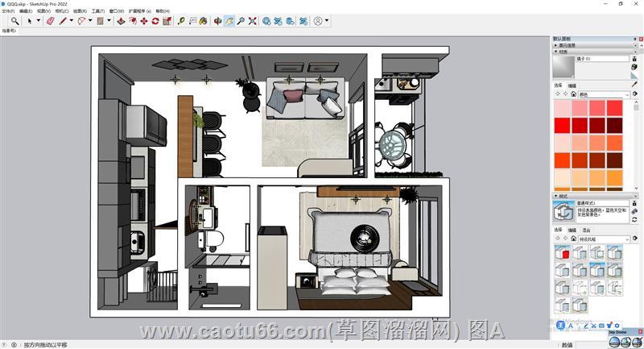Activate the red Line pencil tool

pos(63,21)
